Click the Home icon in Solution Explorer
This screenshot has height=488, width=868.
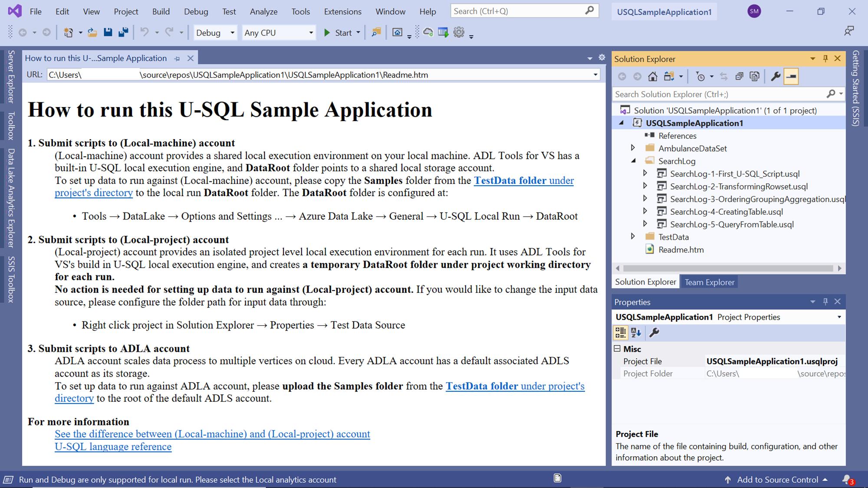652,77
